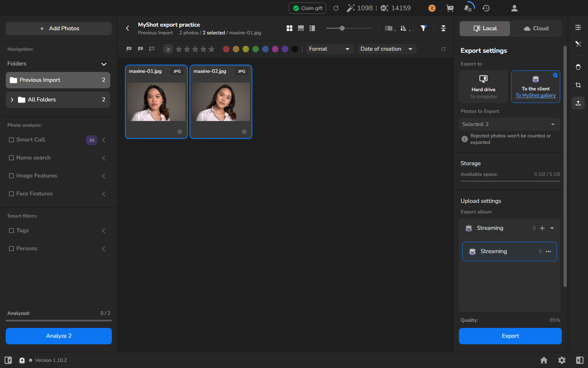Collapse the Folders navigation section
The image size is (588, 368).
104,64
